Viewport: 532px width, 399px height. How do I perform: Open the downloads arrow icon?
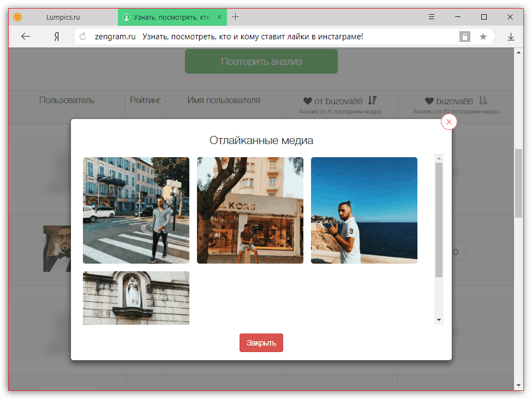511,37
